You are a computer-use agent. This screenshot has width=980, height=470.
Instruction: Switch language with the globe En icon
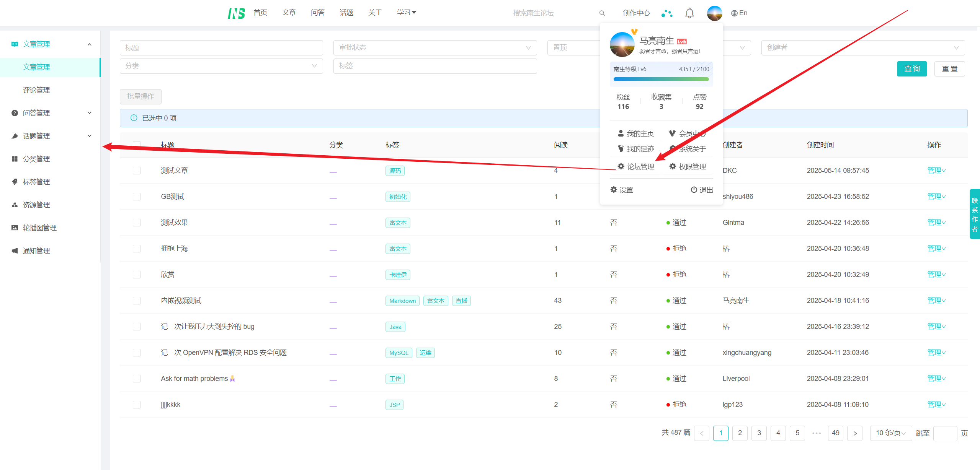click(739, 13)
